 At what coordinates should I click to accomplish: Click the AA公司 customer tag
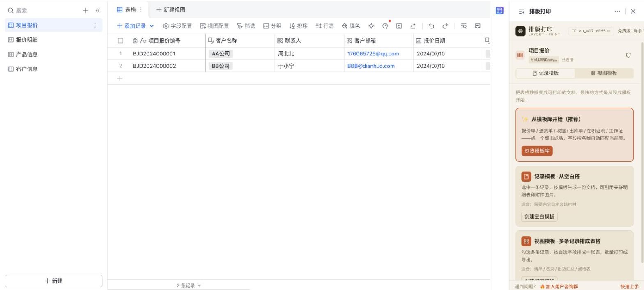tap(221, 54)
